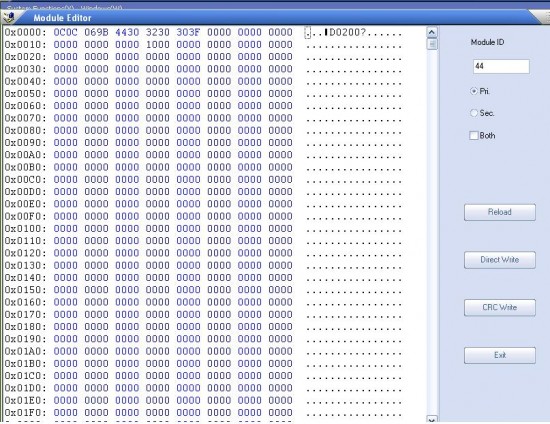
Task: Click the Reload button
Action: [499, 212]
